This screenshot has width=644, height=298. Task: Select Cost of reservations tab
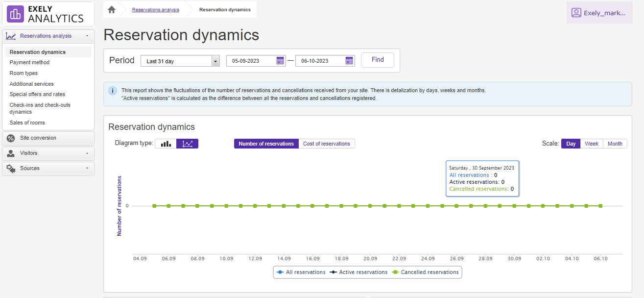click(x=326, y=144)
